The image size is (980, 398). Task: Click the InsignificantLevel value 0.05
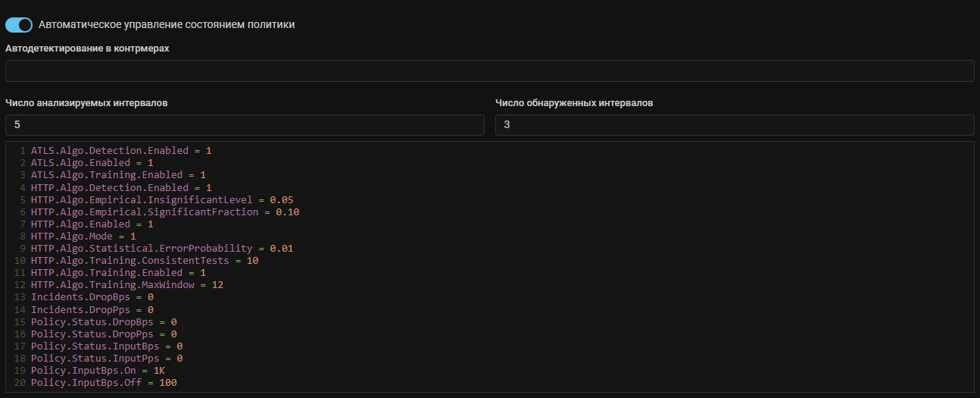click(x=281, y=199)
